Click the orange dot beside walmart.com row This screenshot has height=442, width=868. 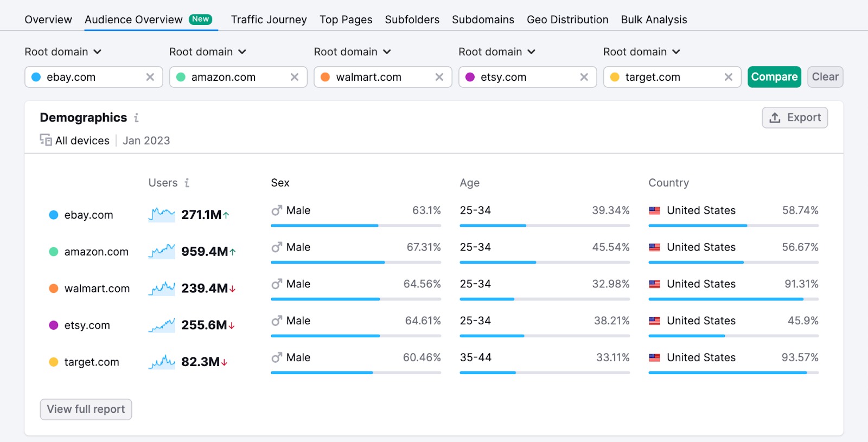[x=54, y=289]
